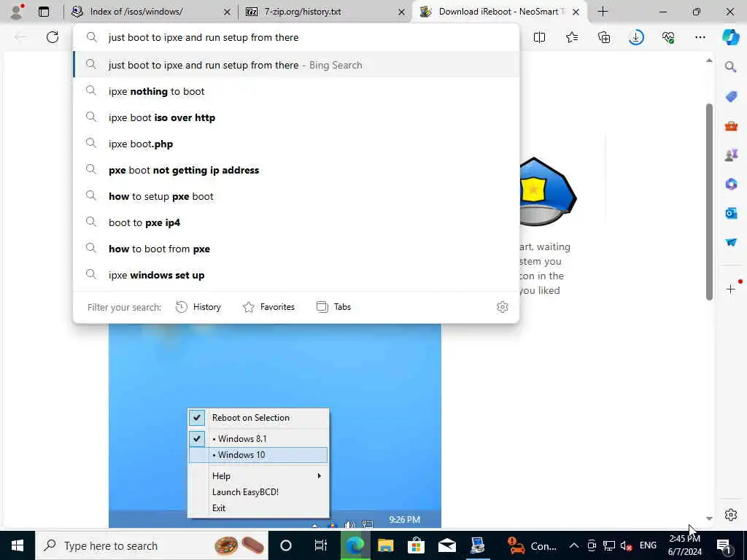This screenshot has height=560, width=747.
Task: Click inside the address bar text
Action: point(204,37)
